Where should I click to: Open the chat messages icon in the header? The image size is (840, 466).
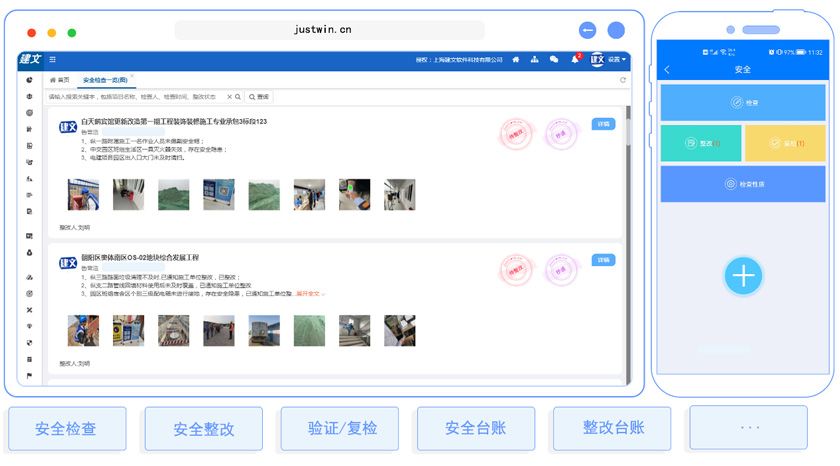click(x=554, y=60)
